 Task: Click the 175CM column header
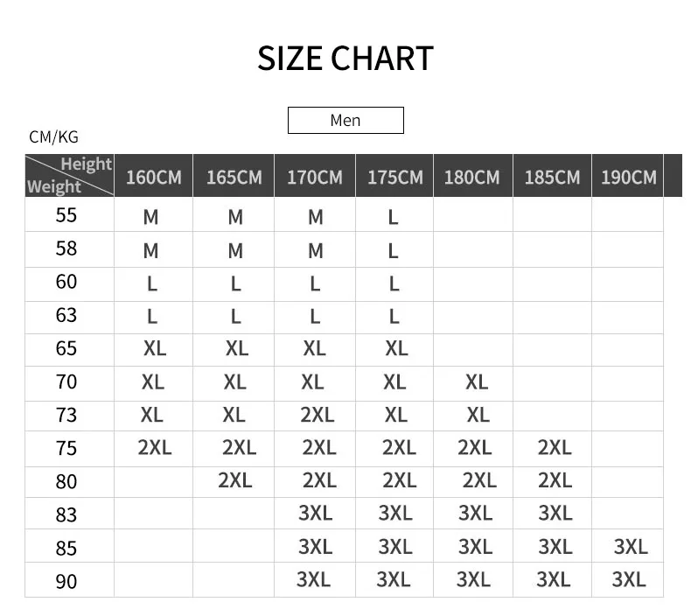394,176
